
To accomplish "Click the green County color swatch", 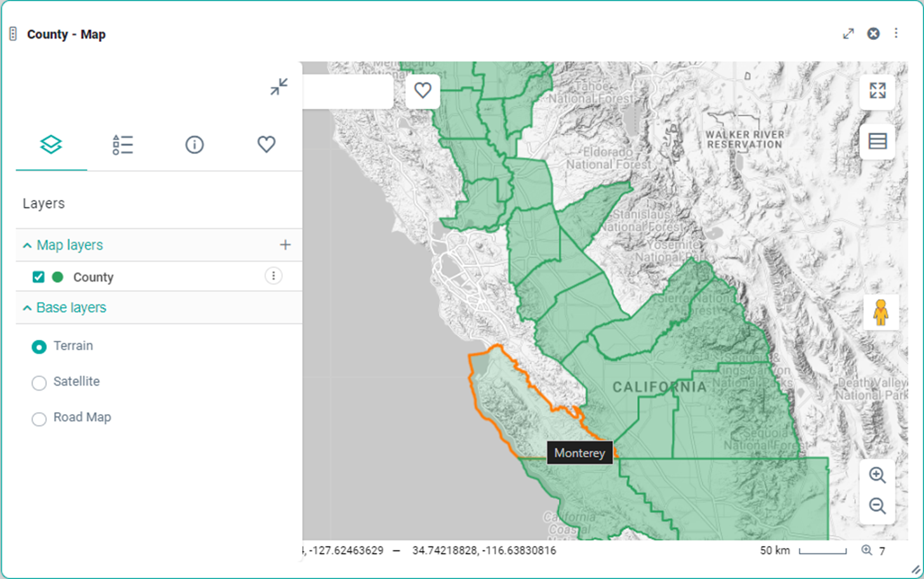I will (x=58, y=277).
